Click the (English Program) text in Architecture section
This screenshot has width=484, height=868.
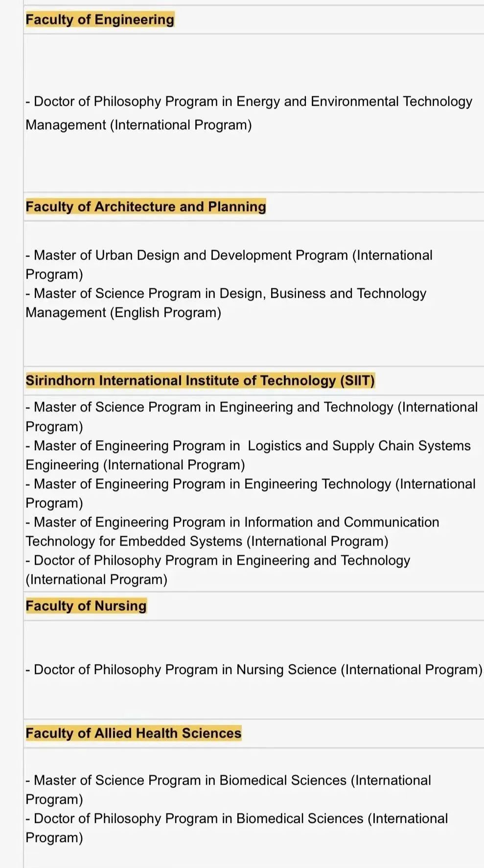pyautogui.click(x=166, y=313)
